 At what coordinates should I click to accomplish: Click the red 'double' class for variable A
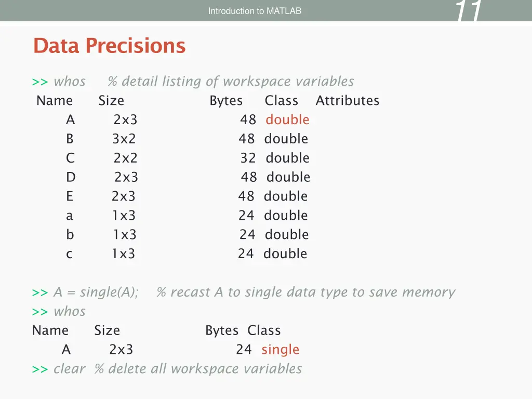coord(287,120)
